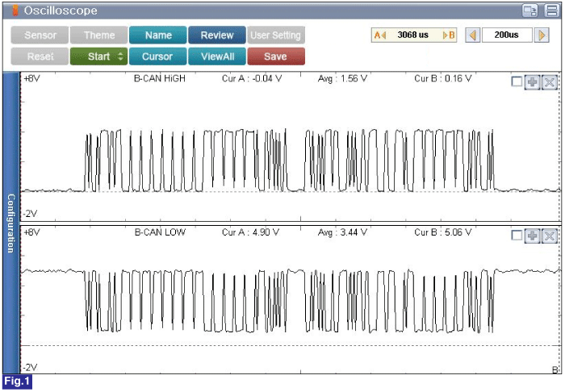
Task: Click the Cur A : 4.90 V reading
Action: click(x=250, y=232)
